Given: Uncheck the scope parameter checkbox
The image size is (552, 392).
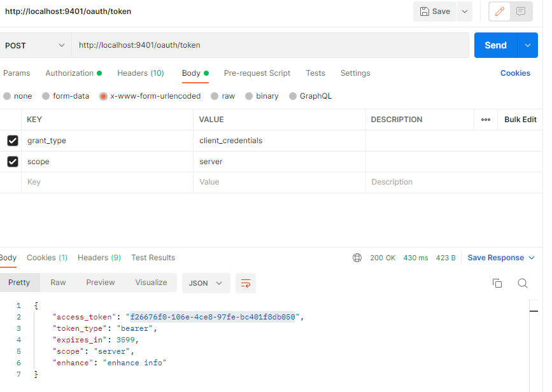Looking at the screenshot, I should coord(13,162).
